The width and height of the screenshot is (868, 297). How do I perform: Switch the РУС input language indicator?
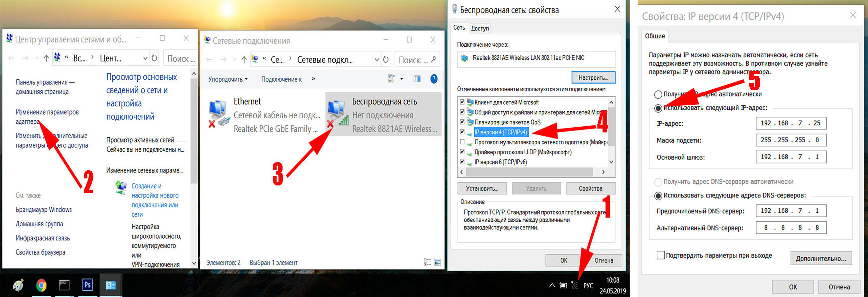[588, 286]
